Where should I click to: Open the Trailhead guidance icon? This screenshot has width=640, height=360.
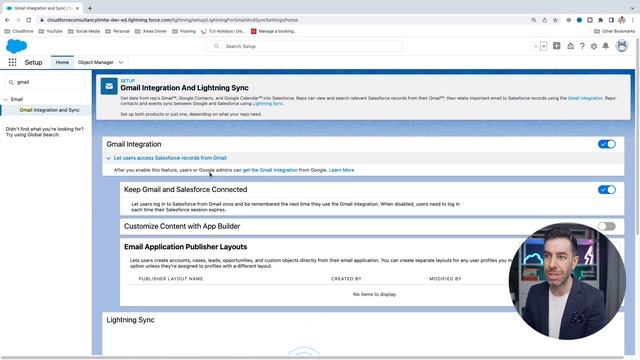(x=570, y=46)
